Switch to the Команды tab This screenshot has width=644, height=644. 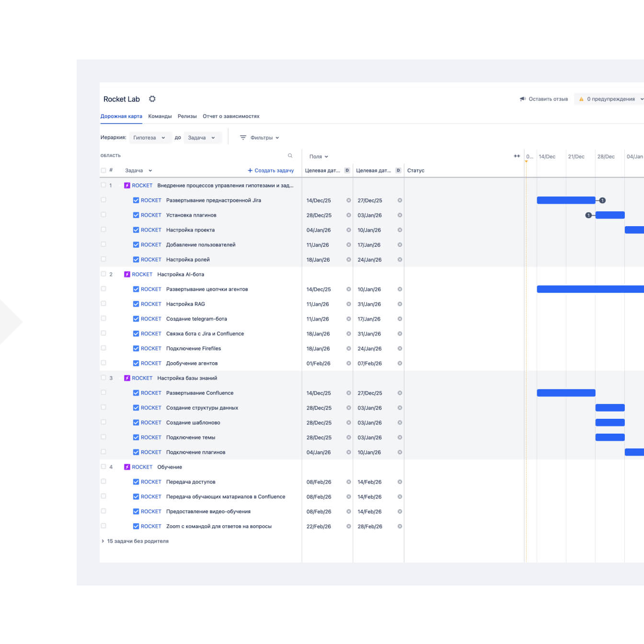(160, 116)
